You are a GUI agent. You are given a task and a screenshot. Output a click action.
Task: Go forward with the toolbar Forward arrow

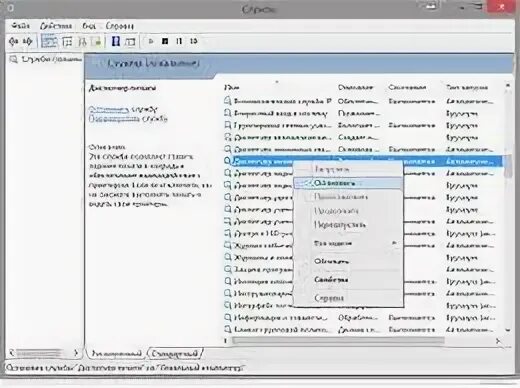click(x=27, y=41)
